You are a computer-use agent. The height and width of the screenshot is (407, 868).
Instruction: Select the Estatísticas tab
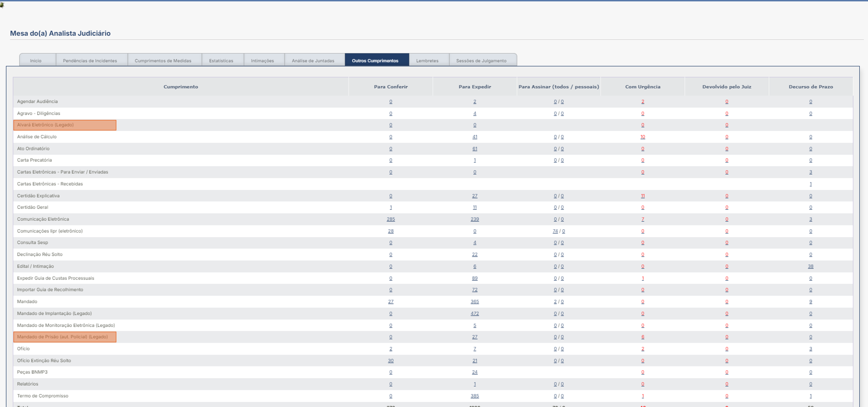tap(221, 61)
